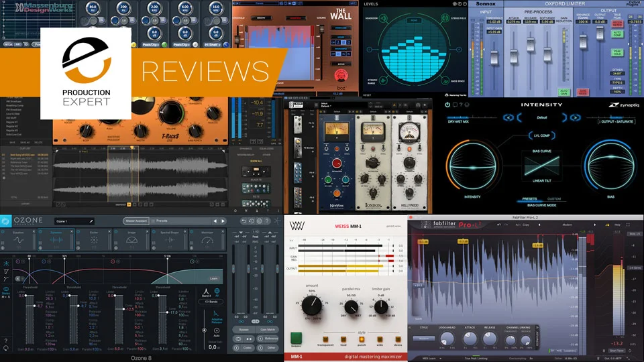The width and height of the screenshot is (644, 362).
Task: Select loud style on Weiss MM-1
Action: 343,339
